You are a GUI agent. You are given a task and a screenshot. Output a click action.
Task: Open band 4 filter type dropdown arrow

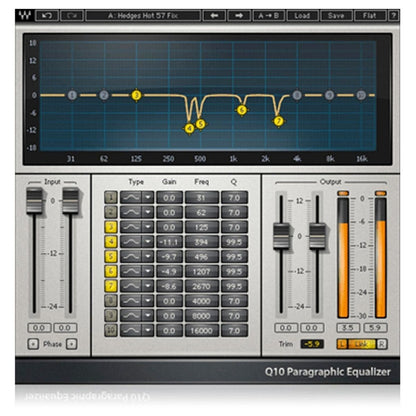click(x=148, y=242)
